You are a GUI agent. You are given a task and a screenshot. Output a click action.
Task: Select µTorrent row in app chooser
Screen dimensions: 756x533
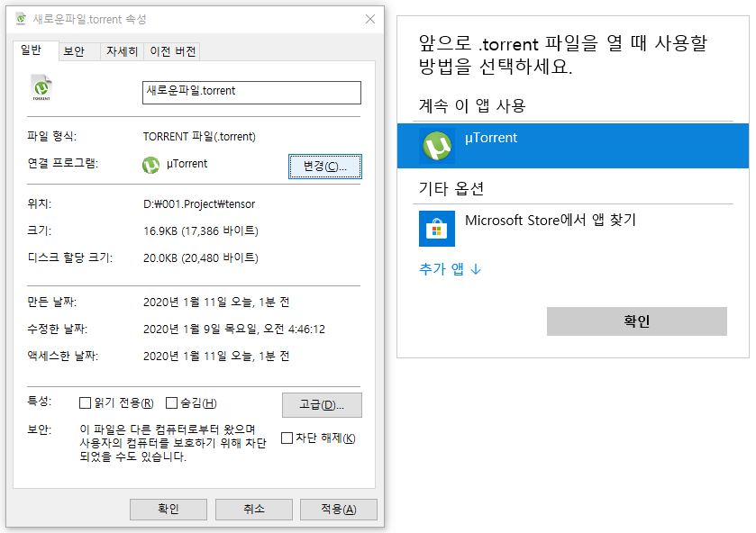[573, 146]
